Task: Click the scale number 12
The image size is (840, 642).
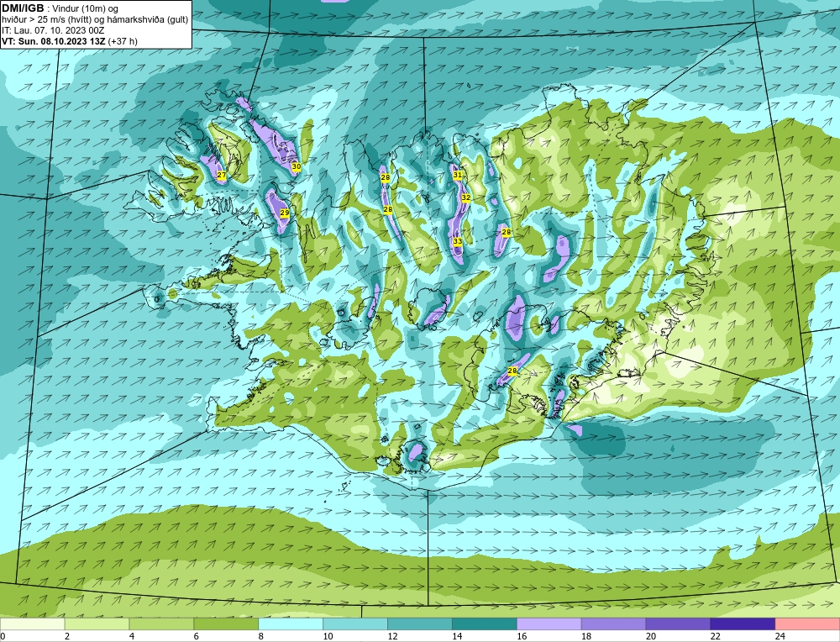Action: point(392,636)
